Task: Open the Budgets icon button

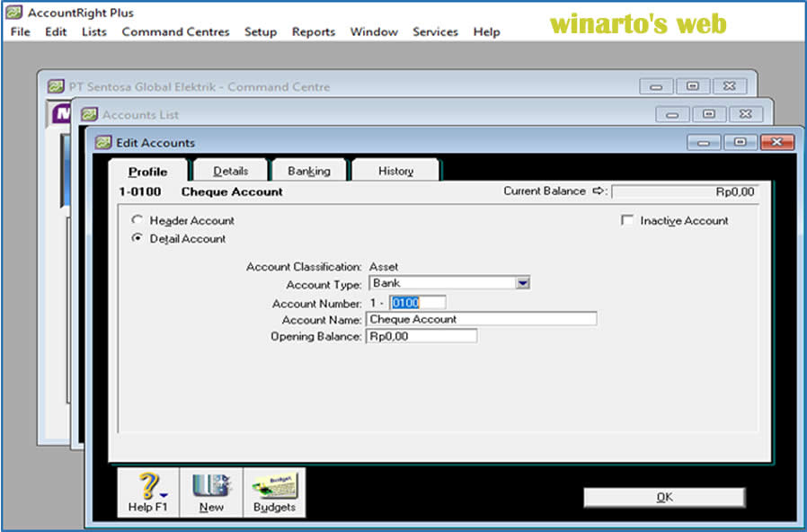Action: 274,492
